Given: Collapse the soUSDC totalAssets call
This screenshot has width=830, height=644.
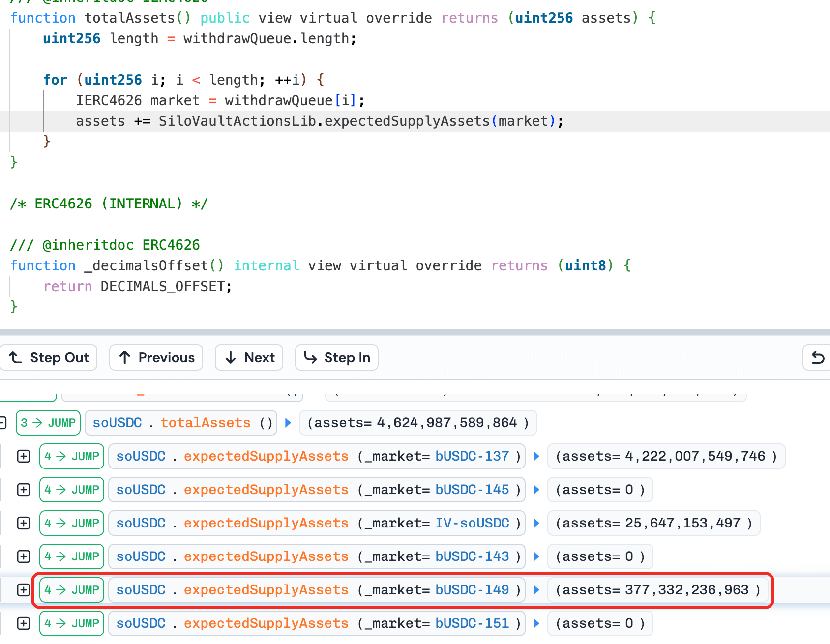Looking at the screenshot, I should coord(3,423).
